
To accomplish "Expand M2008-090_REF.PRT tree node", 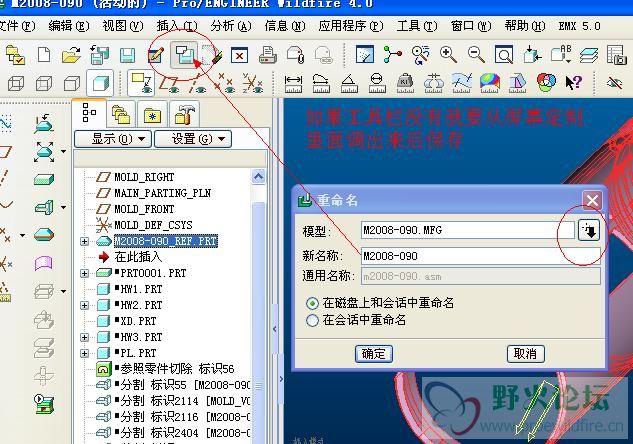I will tap(84, 241).
